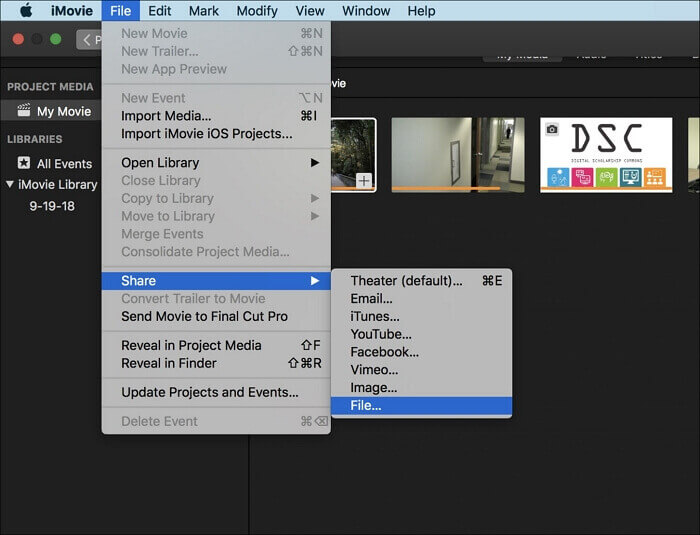The image size is (700, 535).
Task: Open the Window menu
Action: pyautogui.click(x=366, y=11)
